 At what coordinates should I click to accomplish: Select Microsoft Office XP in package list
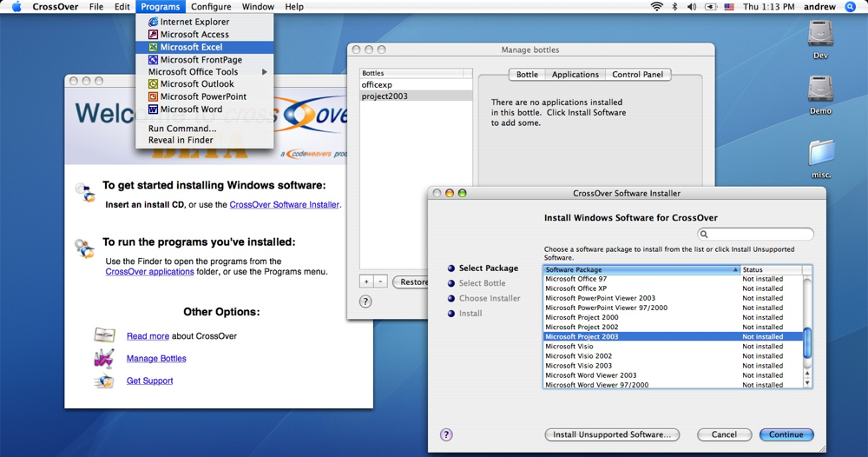[674, 288]
